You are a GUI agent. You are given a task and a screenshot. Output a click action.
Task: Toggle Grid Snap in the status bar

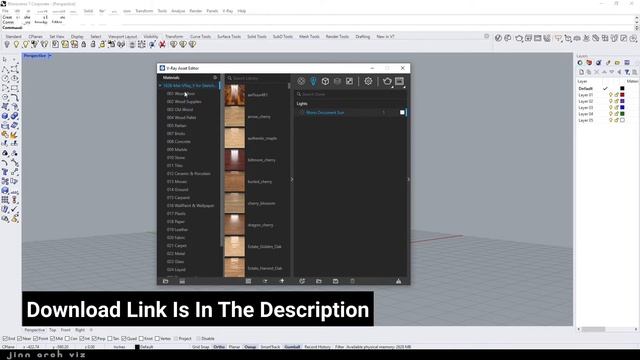click(x=201, y=347)
